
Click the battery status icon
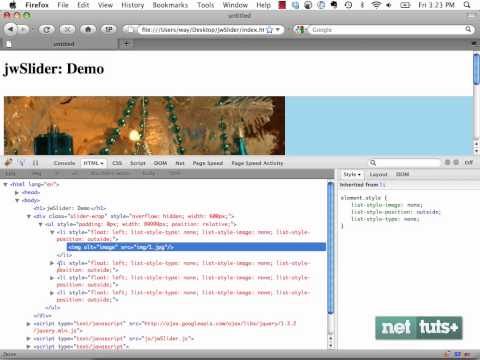[x=405, y=5]
